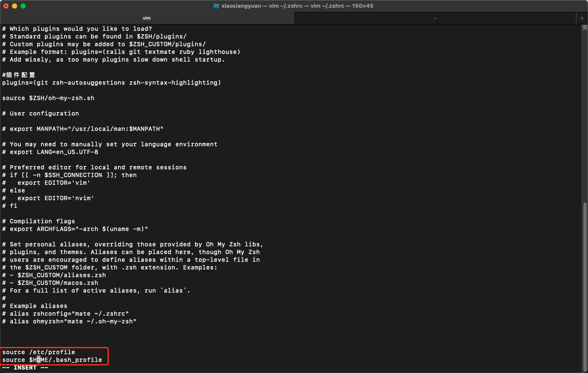Click the '$ZSH_CUSTOM/macos.zsh' comment line
The image size is (588, 373).
click(50, 283)
